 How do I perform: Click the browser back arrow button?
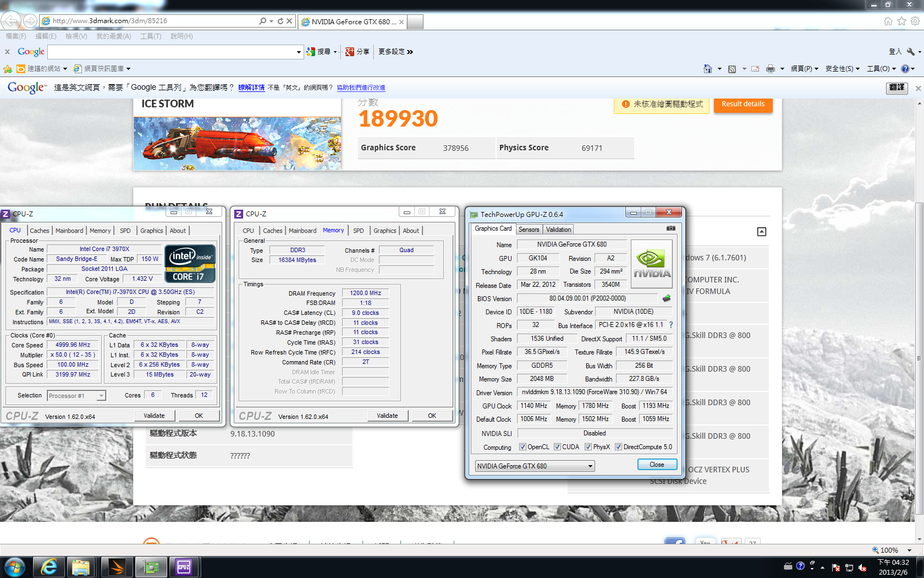pyautogui.click(x=10, y=21)
